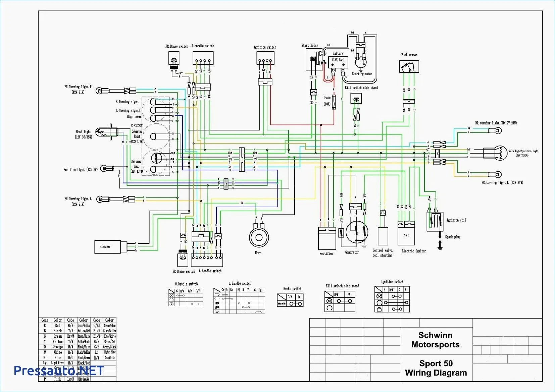The image size is (555, 392).
Task: Click the 'Schwinn Motorsports' title text
Action: (436, 340)
